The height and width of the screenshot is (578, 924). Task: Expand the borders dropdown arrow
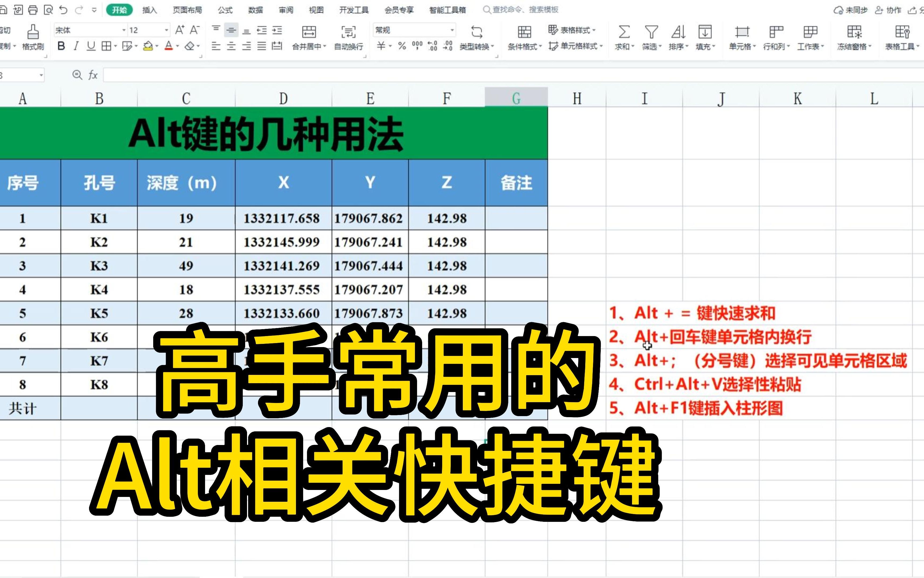(x=115, y=46)
